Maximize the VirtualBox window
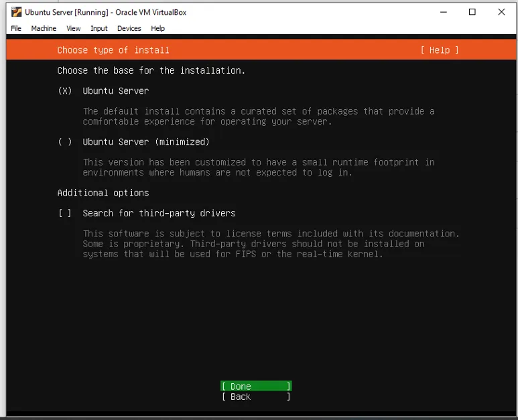 point(472,12)
